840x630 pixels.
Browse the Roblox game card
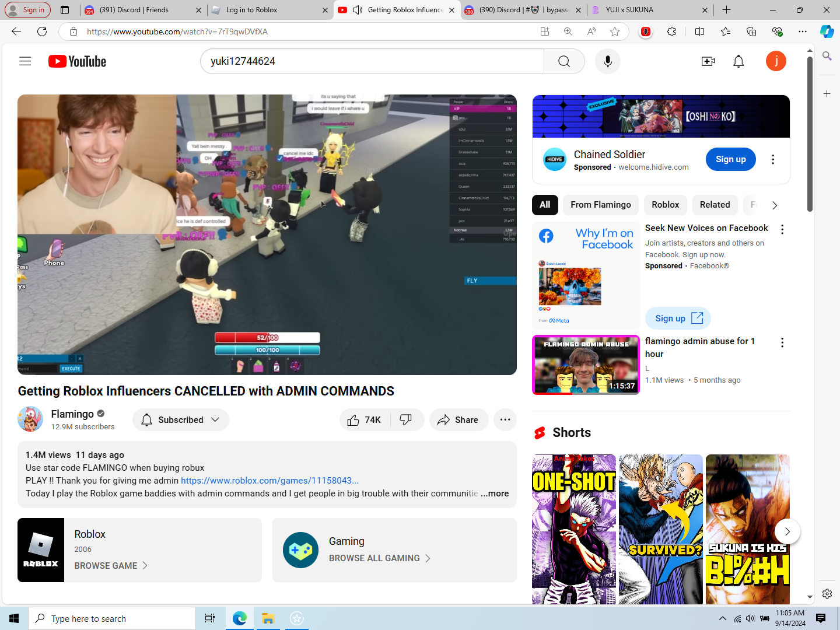[139, 550]
